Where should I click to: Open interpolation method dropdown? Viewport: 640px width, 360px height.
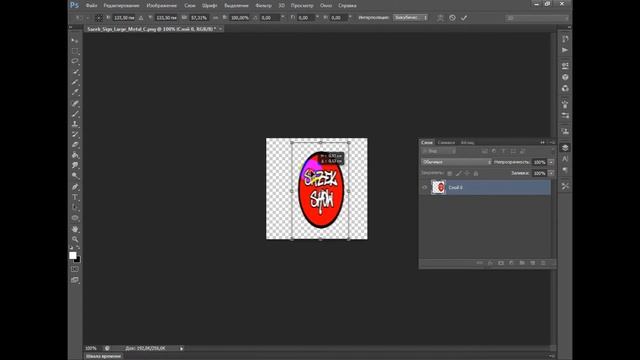[411, 18]
